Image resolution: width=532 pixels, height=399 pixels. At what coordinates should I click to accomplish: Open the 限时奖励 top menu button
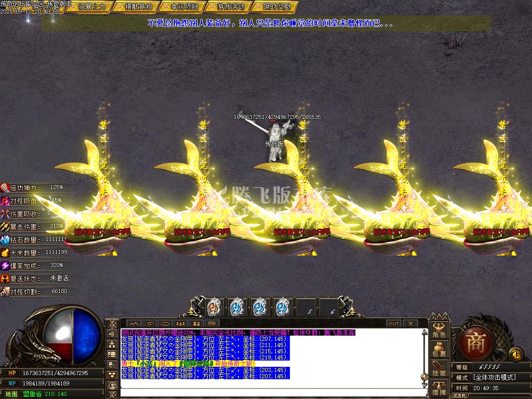coord(275,7)
